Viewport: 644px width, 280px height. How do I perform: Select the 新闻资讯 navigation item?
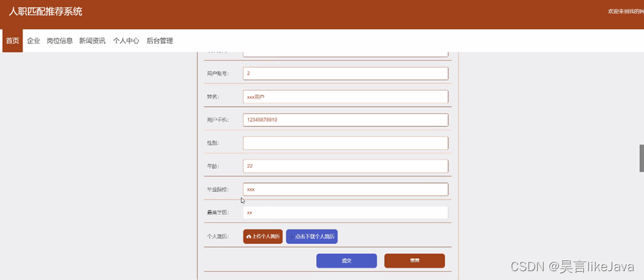pos(93,41)
